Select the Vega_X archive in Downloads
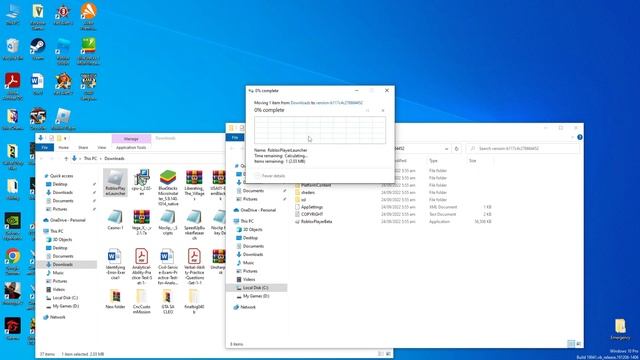 142,222
